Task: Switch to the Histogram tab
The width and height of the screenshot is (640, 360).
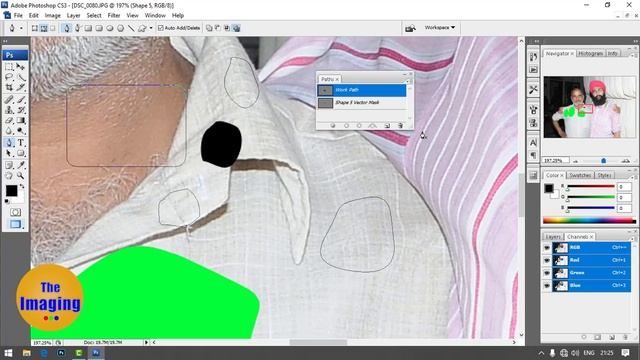Action: [591, 53]
